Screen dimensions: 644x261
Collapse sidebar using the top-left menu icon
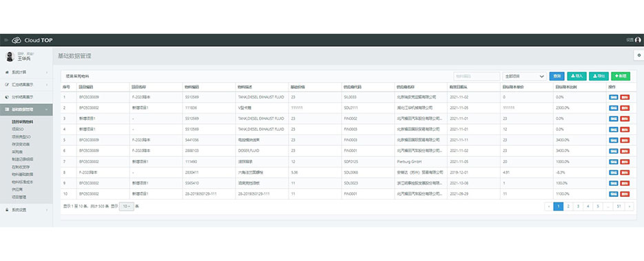coord(6,40)
